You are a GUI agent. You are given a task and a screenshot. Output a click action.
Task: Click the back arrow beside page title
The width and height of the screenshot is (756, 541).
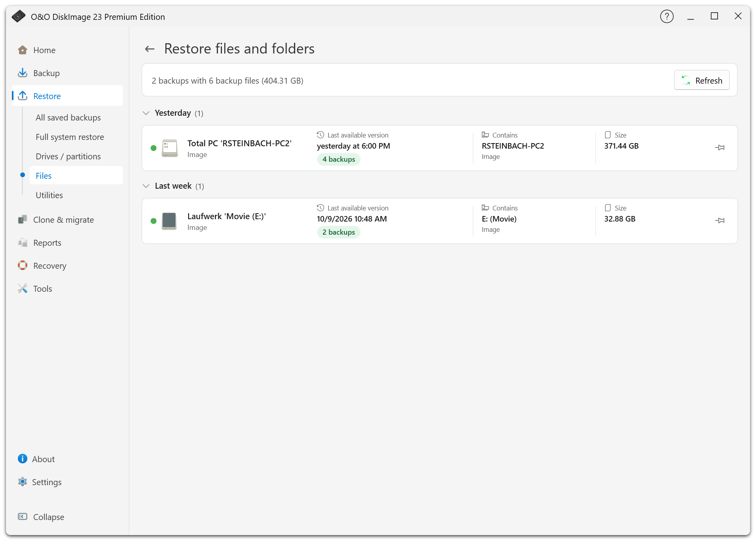pos(150,49)
